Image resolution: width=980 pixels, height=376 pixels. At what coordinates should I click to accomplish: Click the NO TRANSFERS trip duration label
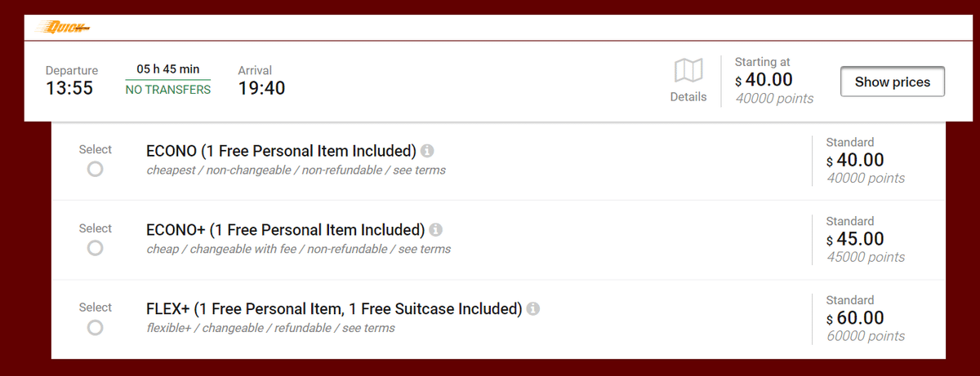168,90
